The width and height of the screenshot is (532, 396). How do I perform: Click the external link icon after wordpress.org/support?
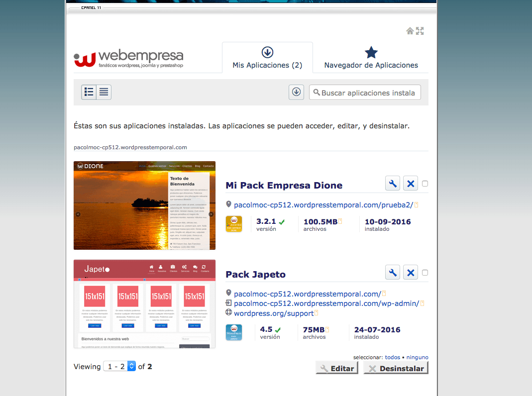coord(316,312)
